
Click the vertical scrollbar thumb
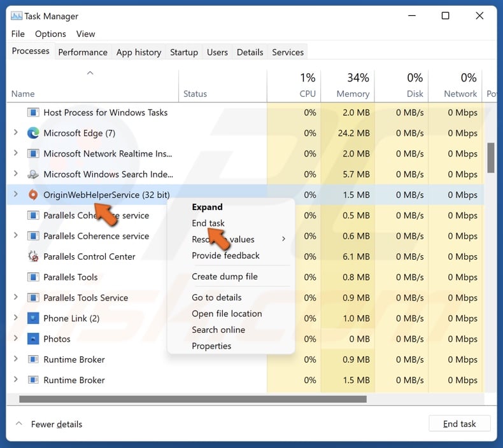(490, 158)
